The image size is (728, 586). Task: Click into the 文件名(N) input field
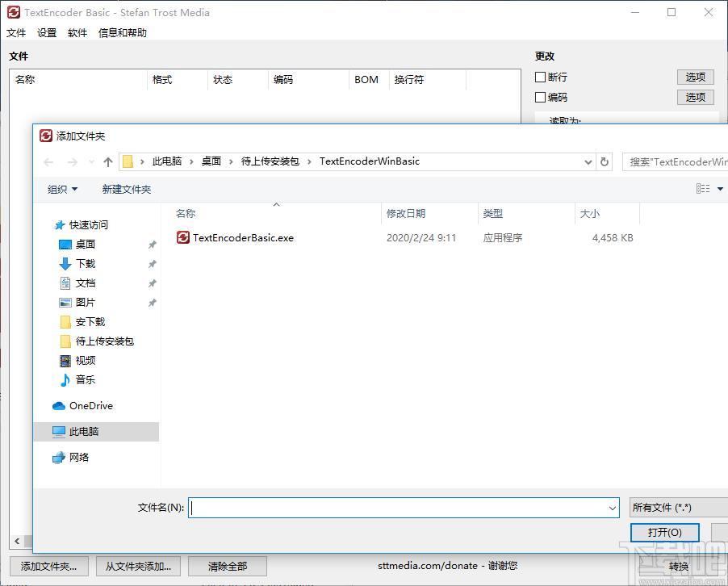tap(404, 508)
